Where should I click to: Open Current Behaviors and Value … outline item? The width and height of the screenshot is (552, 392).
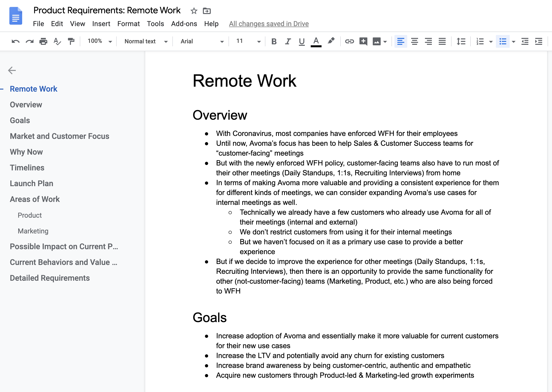[64, 262]
